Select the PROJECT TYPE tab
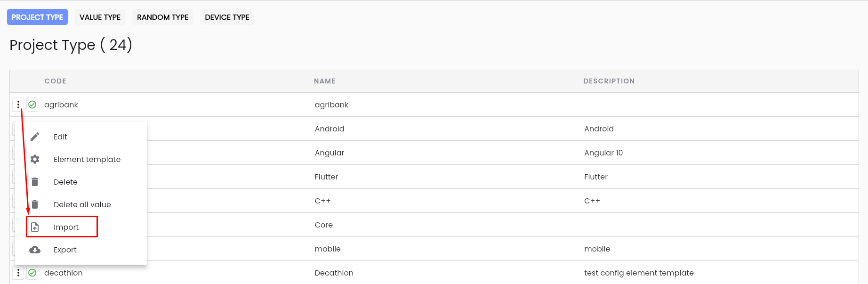868x284 pixels. 37,17
